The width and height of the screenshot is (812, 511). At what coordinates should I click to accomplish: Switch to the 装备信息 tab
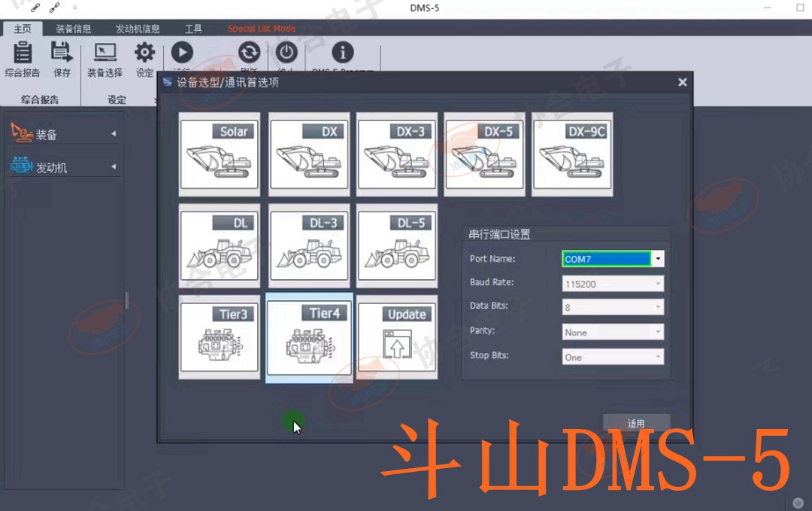(74, 29)
